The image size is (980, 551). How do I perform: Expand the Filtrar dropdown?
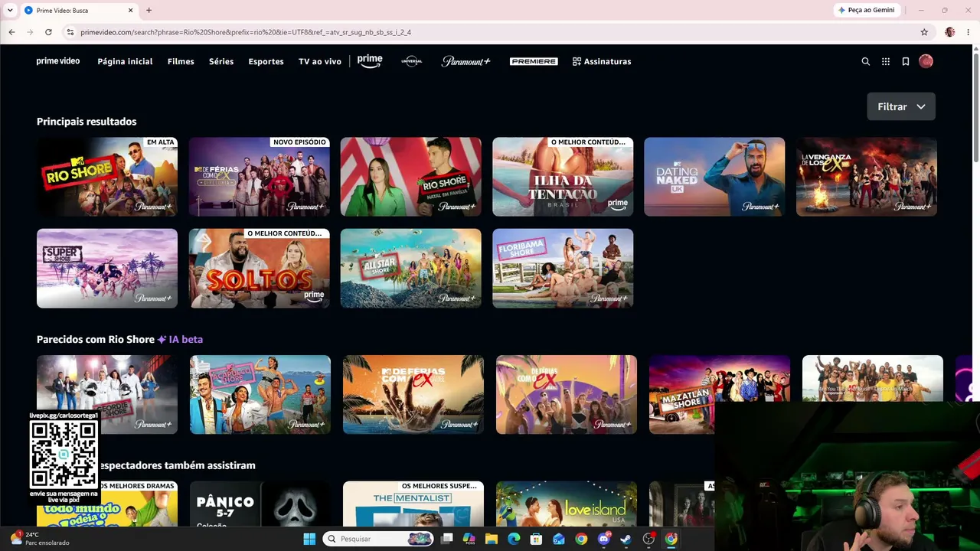(x=901, y=106)
